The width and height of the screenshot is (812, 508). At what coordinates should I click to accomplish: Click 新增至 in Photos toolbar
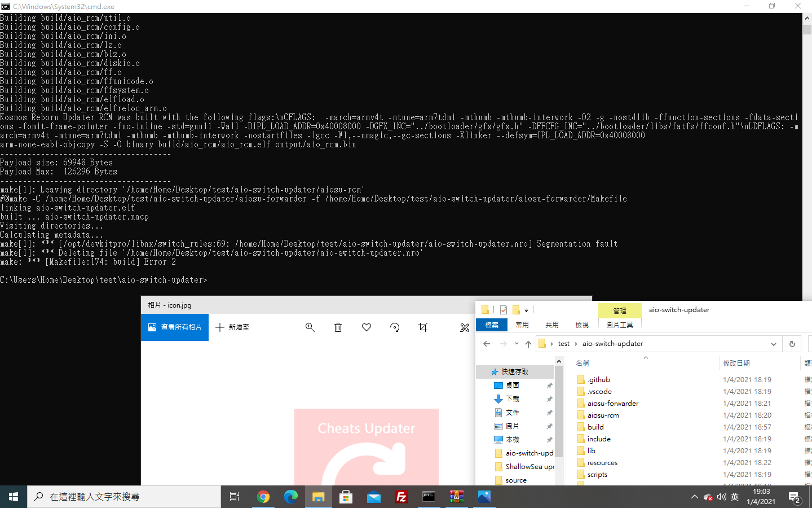pyautogui.click(x=232, y=327)
